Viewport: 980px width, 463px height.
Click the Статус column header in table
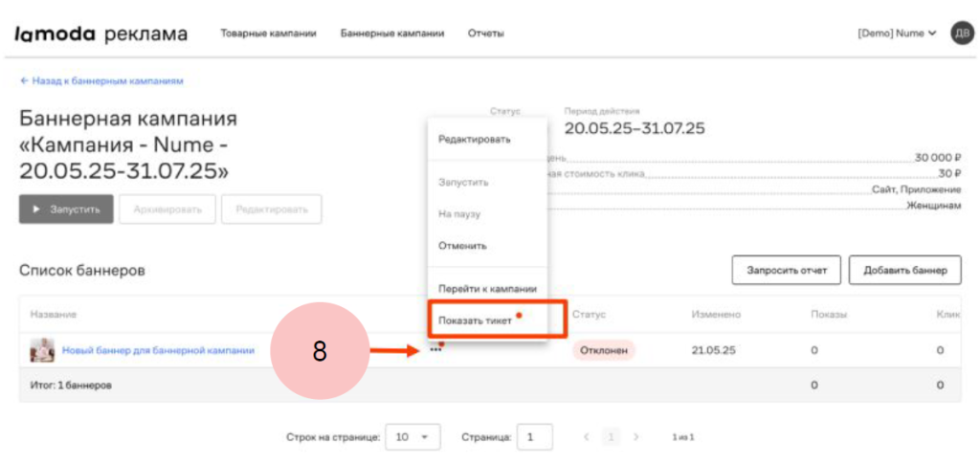click(590, 315)
